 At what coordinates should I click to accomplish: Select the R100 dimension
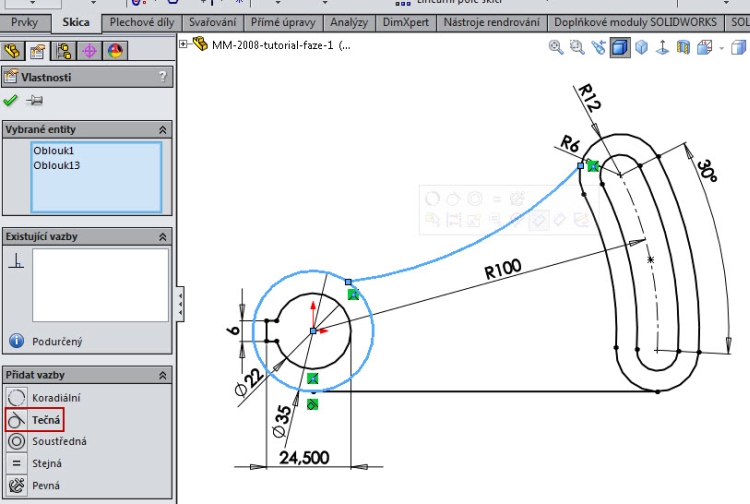coord(502,269)
